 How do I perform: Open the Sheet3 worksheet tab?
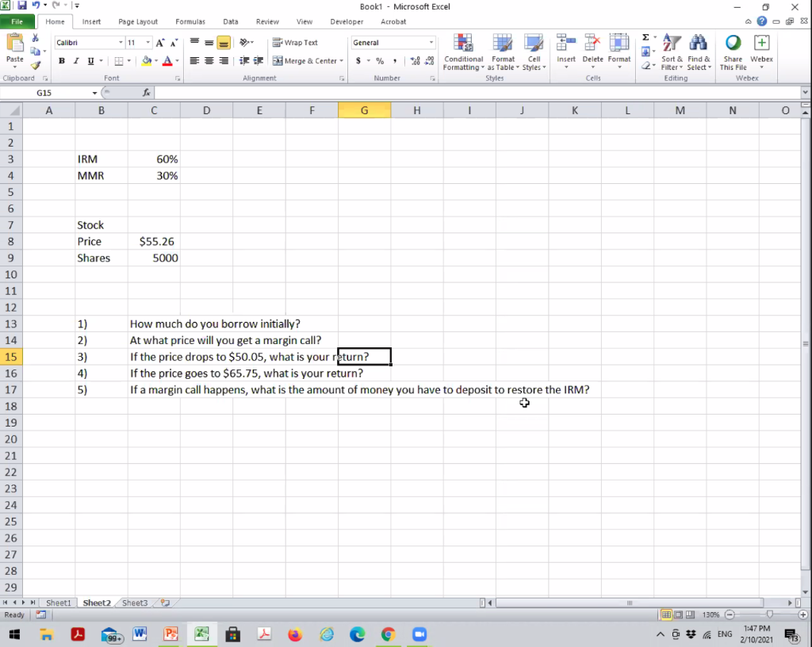[134, 603]
